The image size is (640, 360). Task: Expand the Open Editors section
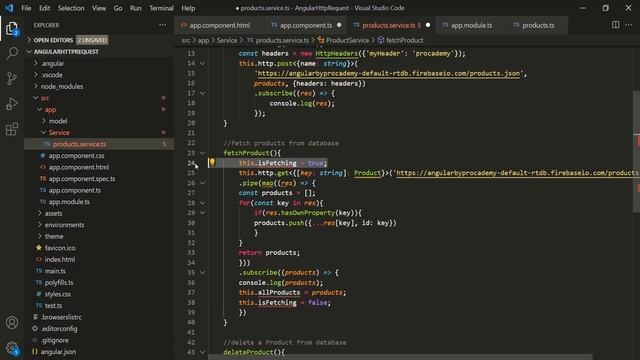pos(53,40)
